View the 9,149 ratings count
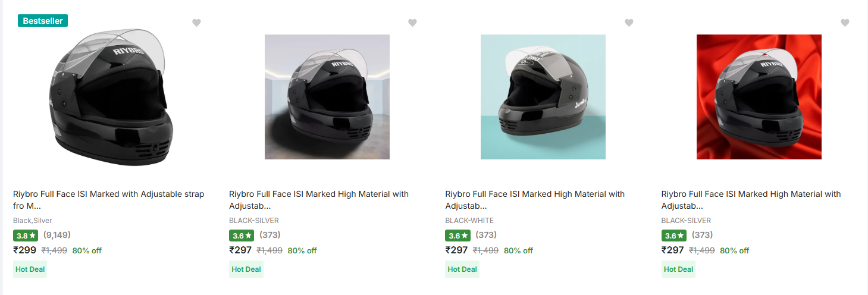Image resolution: width=868 pixels, height=295 pixels. coord(57,235)
